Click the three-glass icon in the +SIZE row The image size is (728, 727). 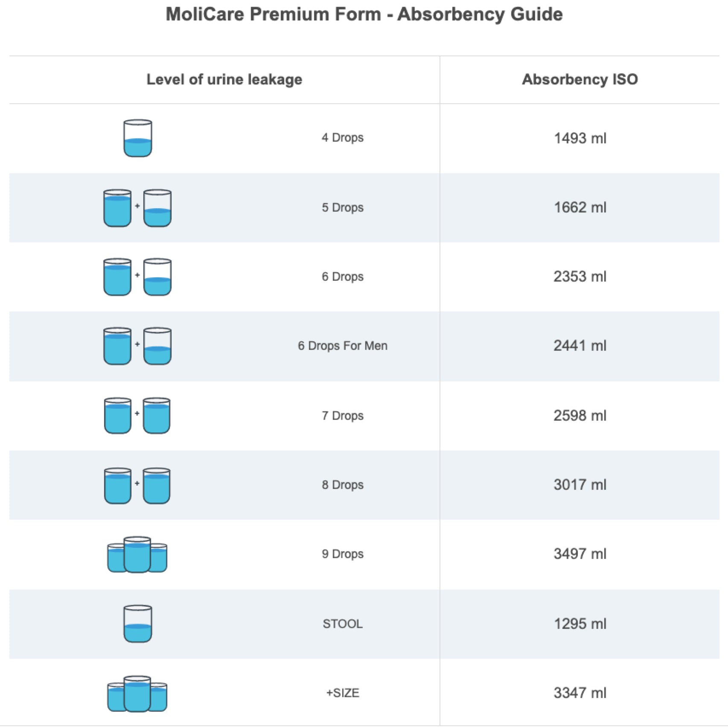pyautogui.click(x=137, y=694)
